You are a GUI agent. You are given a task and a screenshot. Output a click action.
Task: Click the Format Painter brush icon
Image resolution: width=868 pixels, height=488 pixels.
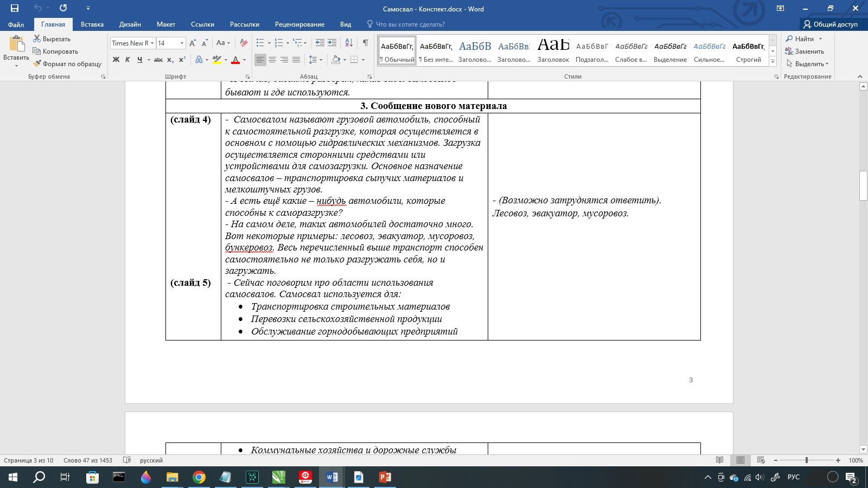pyautogui.click(x=37, y=64)
